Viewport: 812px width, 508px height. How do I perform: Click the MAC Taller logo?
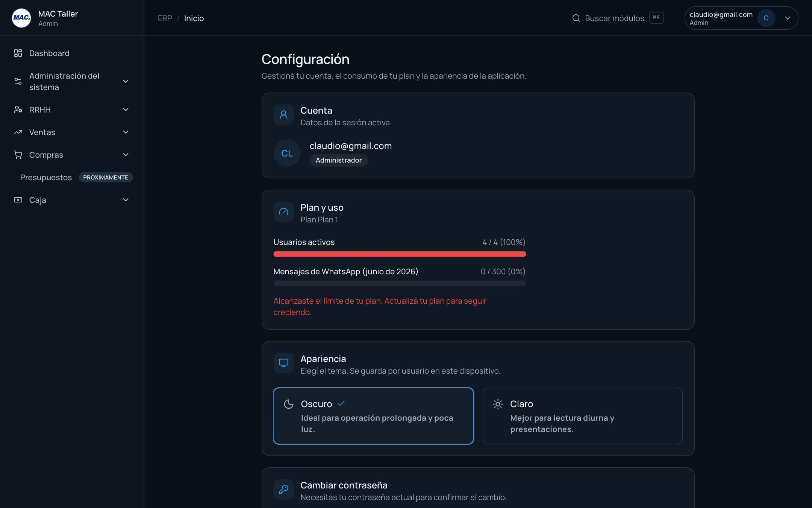click(x=21, y=18)
